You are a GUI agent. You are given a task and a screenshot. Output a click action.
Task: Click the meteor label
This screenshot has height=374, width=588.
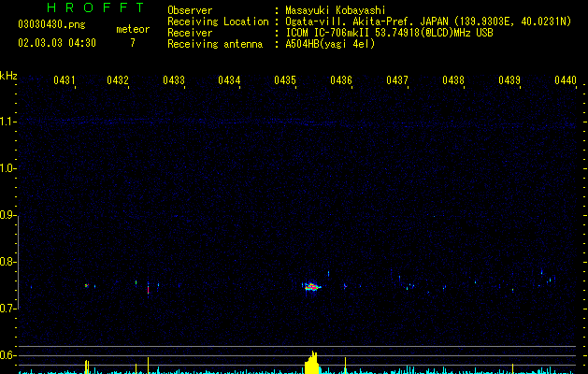[133, 29]
